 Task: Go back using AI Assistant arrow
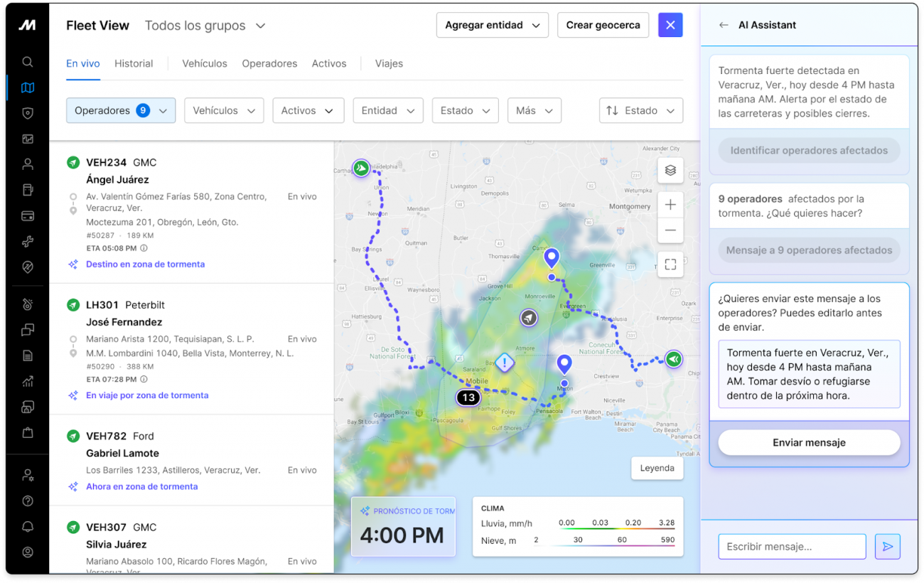coord(724,25)
